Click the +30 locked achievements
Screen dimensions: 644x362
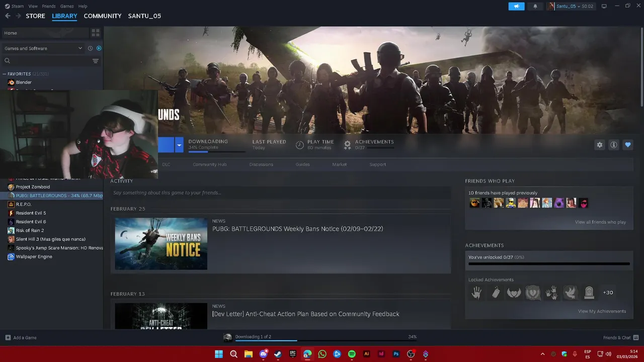(608, 293)
